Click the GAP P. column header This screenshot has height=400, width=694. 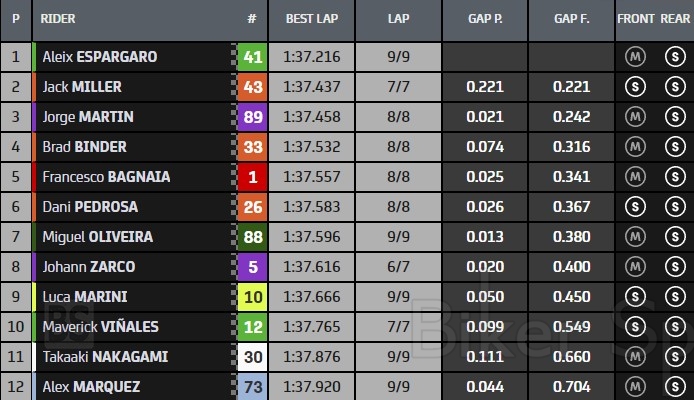[485, 19]
